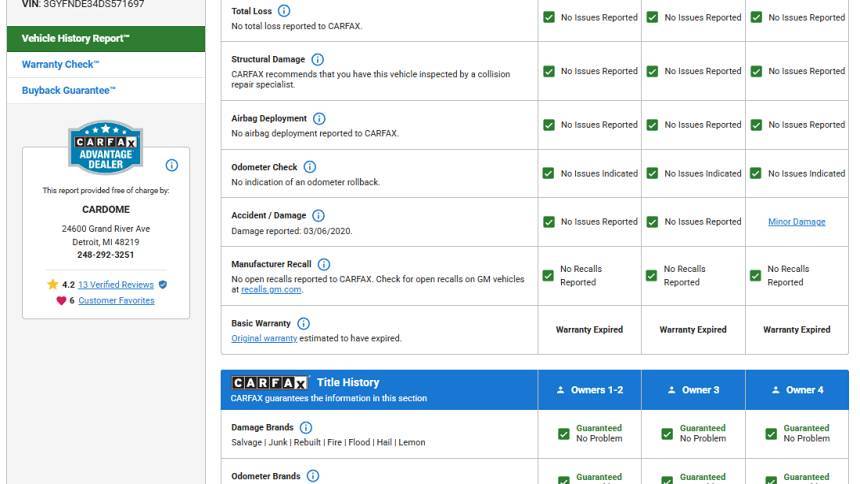Open the Minor Damage link for Owner 4

coord(796,222)
